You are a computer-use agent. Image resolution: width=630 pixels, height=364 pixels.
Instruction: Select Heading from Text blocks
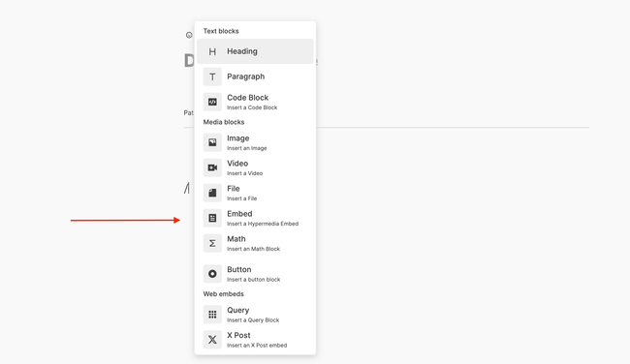click(x=255, y=51)
